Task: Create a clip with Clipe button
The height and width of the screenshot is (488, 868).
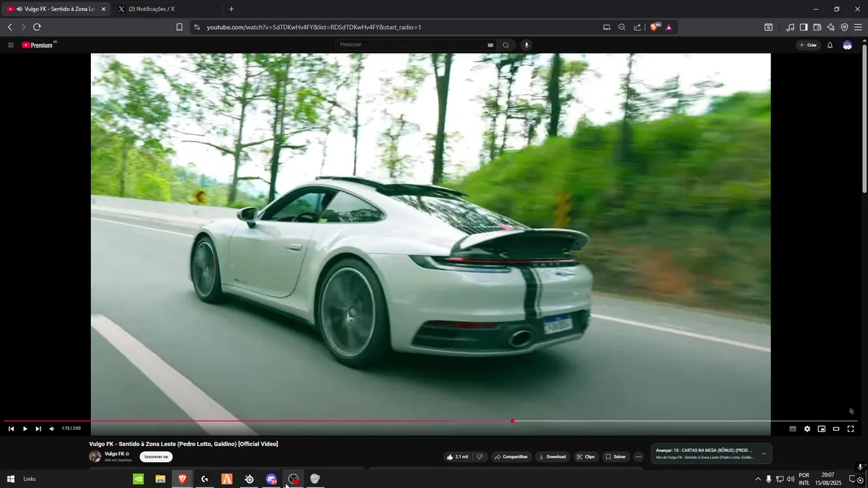Action: [x=586, y=457]
